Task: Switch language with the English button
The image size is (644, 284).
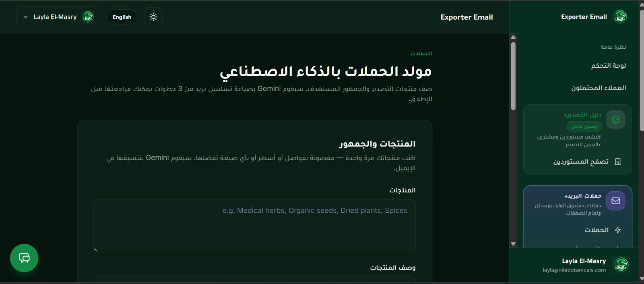Action: [122, 17]
